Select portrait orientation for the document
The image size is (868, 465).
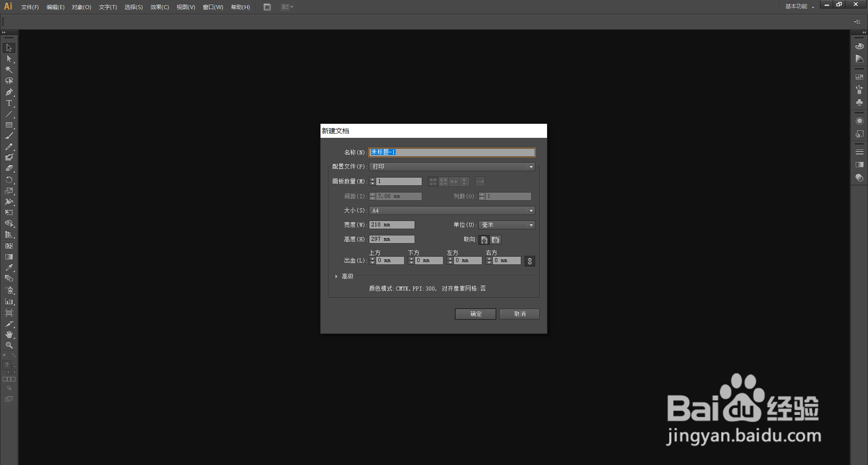pyautogui.click(x=484, y=240)
